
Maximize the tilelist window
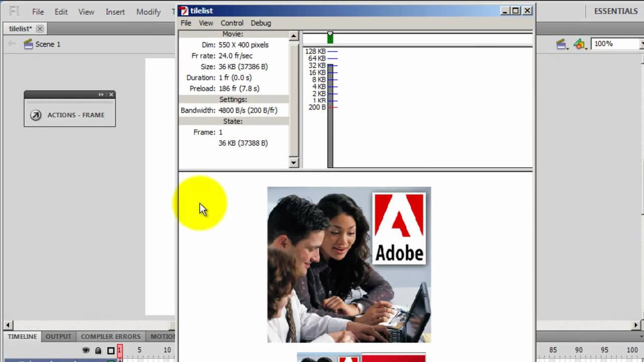[x=516, y=11]
